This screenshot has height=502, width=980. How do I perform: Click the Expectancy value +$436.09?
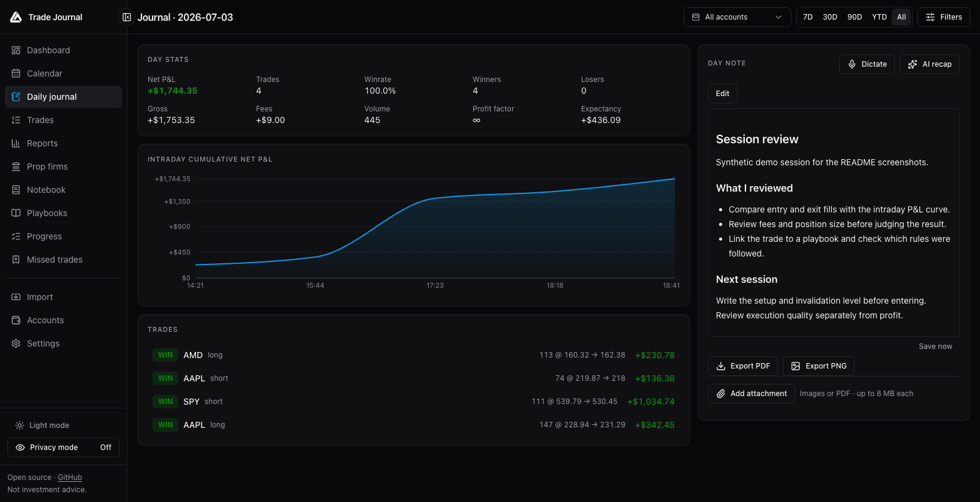coord(601,120)
